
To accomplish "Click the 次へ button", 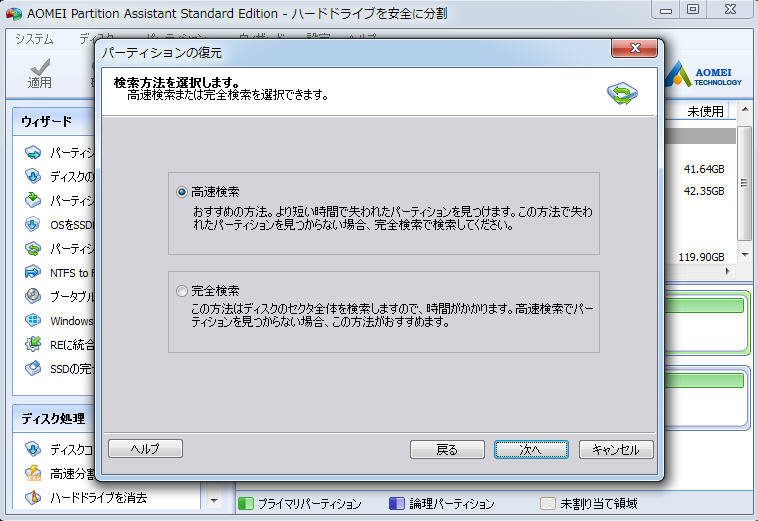I will 531,449.
